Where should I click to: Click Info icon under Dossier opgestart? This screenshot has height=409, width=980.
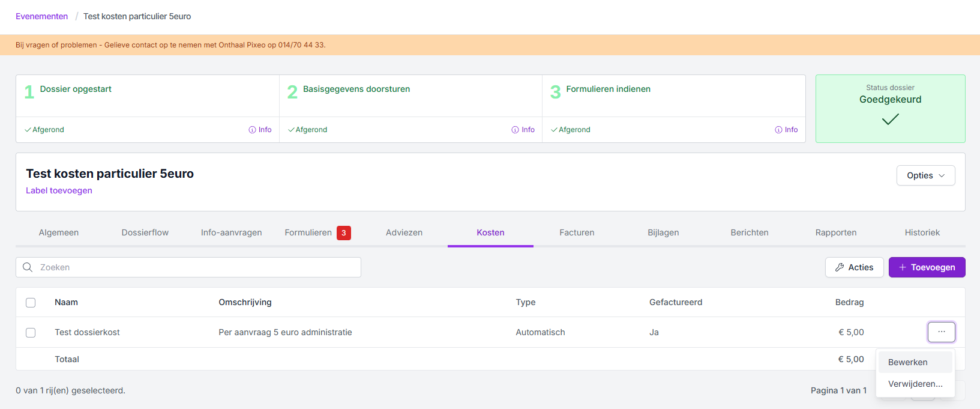252,130
